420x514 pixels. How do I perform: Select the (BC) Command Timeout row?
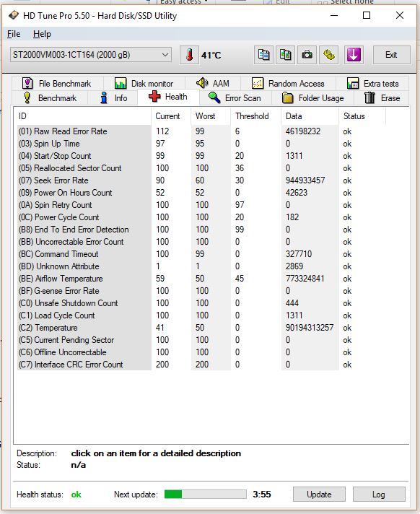[201, 254]
